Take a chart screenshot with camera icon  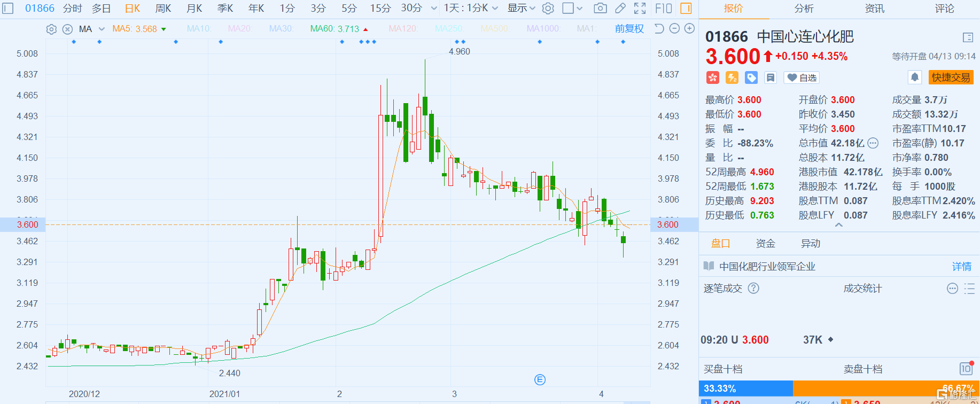click(x=600, y=8)
